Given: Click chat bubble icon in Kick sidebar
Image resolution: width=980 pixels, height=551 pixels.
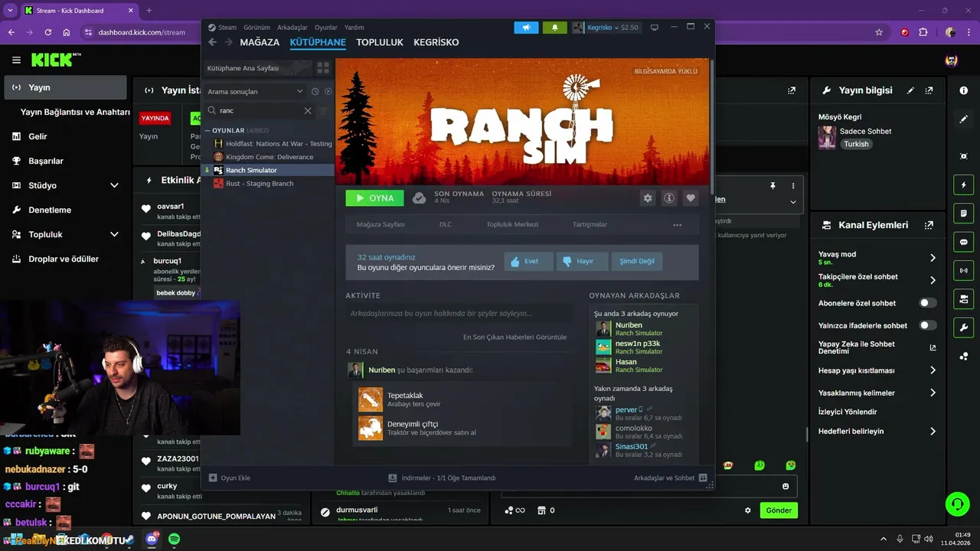Looking at the screenshot, I should 963,242.
